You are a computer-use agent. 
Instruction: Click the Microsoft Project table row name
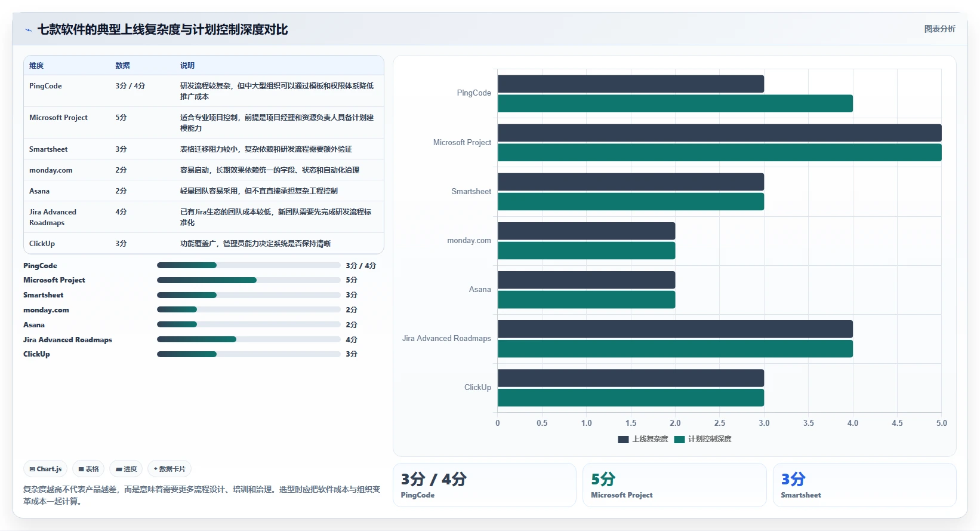58,118
